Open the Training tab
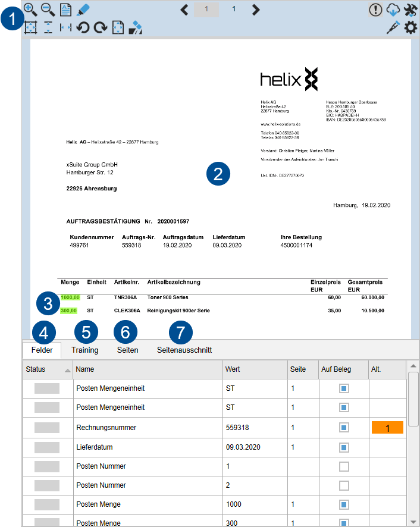The image size is (420, 527). click(x=84, y=350)
